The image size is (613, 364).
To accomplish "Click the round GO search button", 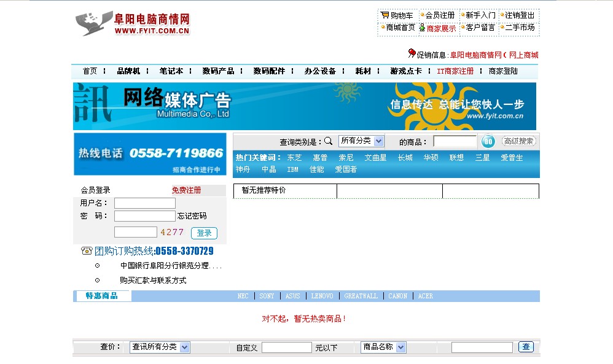I will click(x=488, y=141).
